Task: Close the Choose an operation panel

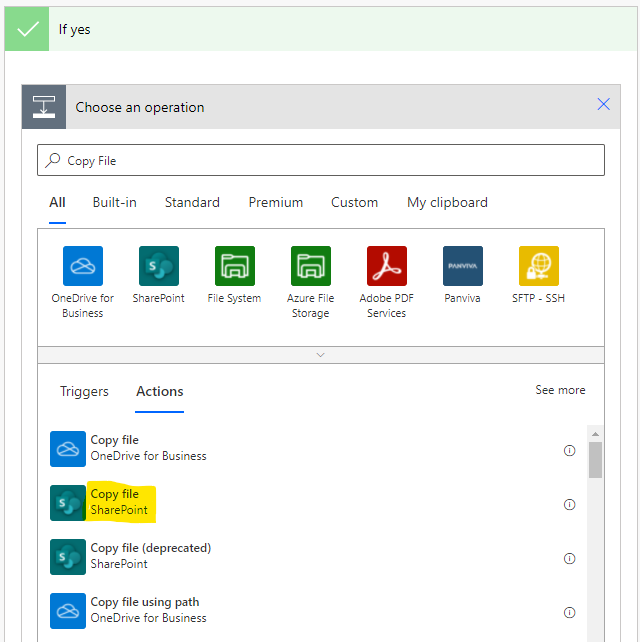Action: tap(603, 104)
